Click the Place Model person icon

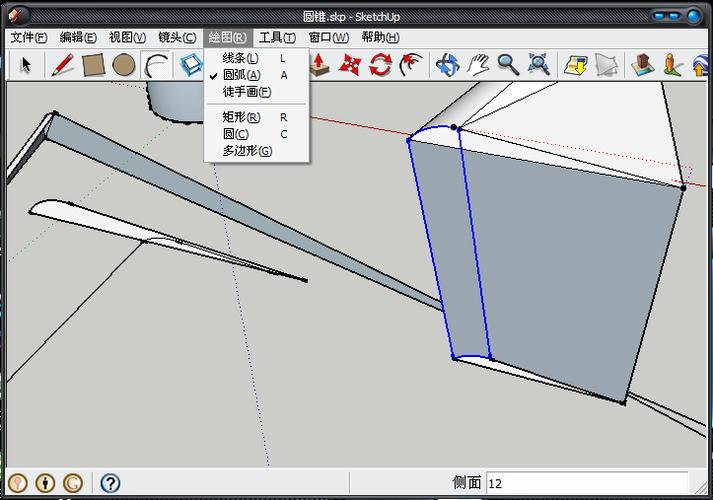tap(672, 65)
